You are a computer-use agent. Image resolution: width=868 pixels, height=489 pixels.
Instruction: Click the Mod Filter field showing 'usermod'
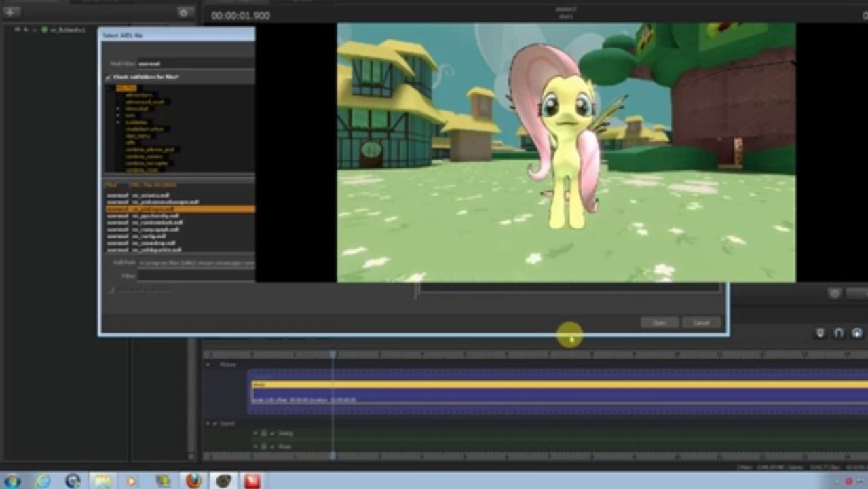(x=195, y=63)
